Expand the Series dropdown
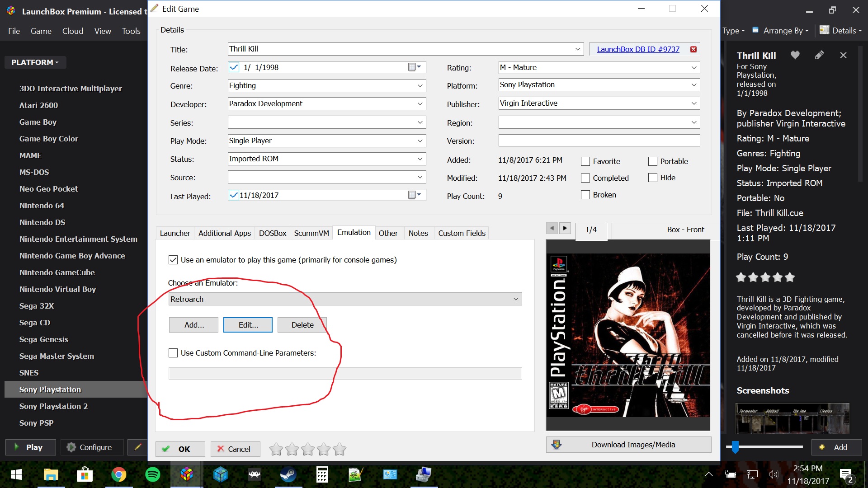 (420, 122)
